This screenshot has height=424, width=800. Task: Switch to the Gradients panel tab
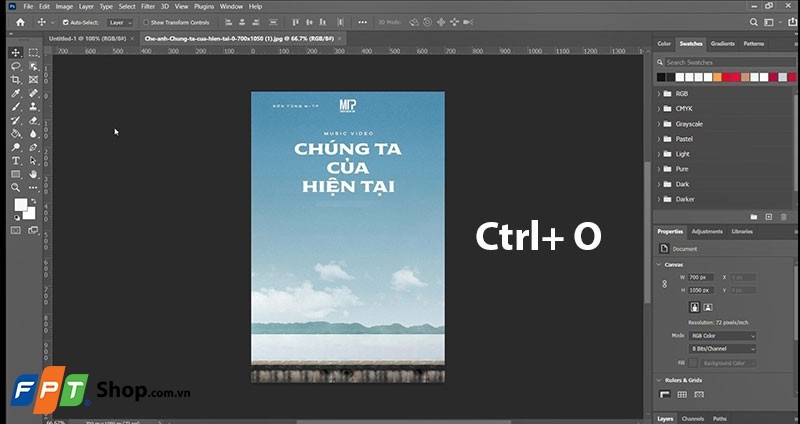722,44
